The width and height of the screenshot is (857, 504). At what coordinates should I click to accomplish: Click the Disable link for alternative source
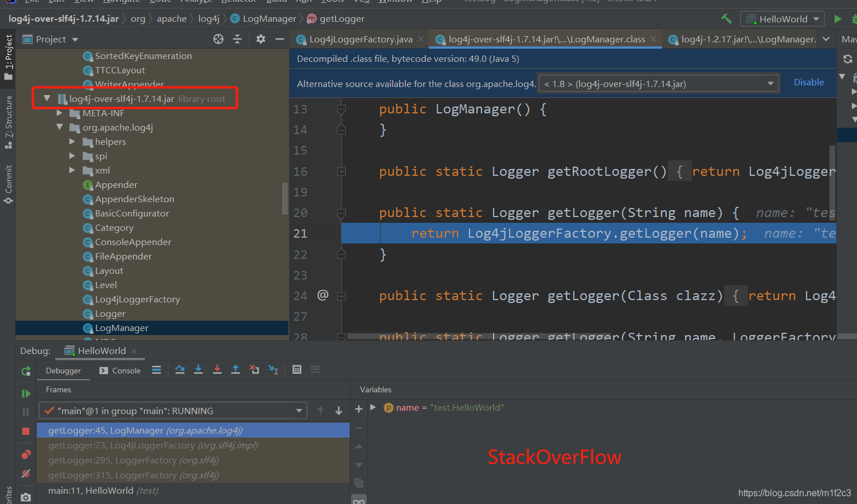tap(809, 82)
